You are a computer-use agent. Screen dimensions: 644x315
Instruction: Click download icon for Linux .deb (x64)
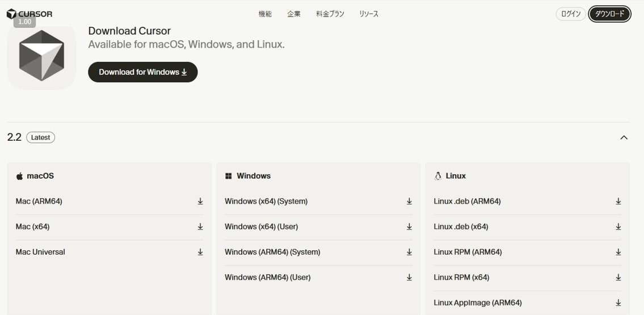pyautogui.click(x=618, y=226)
